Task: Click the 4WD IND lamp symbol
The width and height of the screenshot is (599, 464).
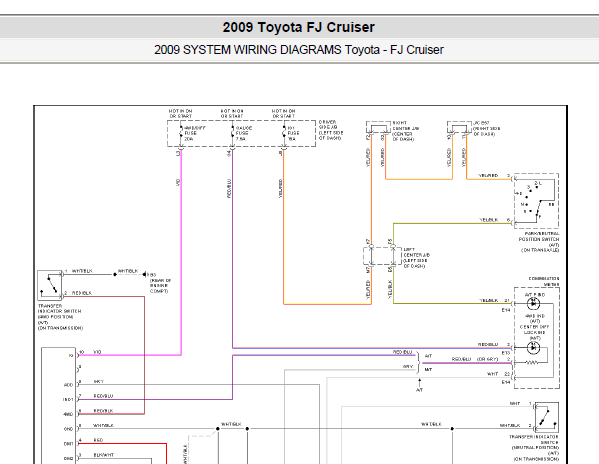Action: [x=533, y=348]
